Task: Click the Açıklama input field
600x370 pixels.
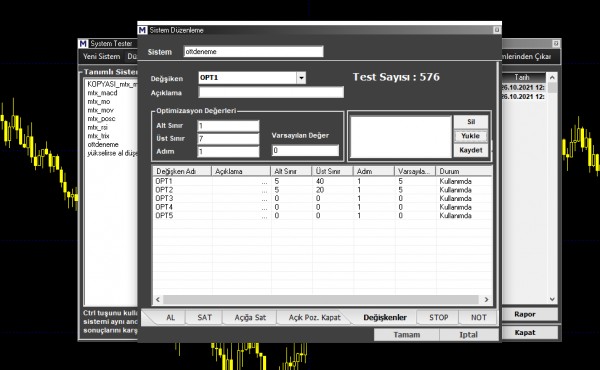Action: (x=271, y=92)
